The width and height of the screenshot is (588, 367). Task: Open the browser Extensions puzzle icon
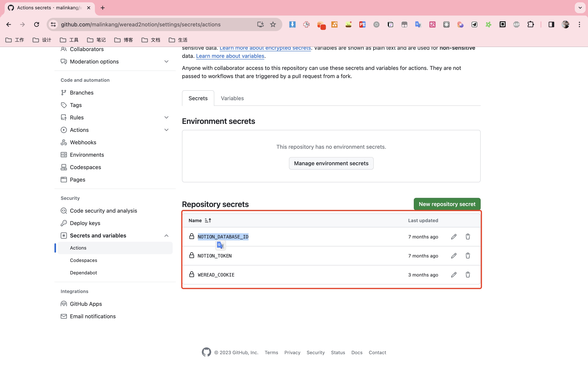tap(531, 24)
